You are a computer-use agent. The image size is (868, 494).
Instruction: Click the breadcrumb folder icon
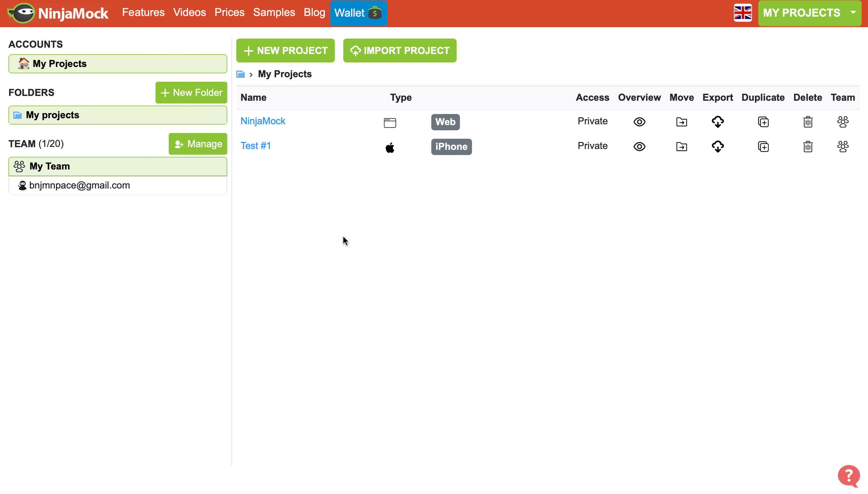[x=240, y=74]
